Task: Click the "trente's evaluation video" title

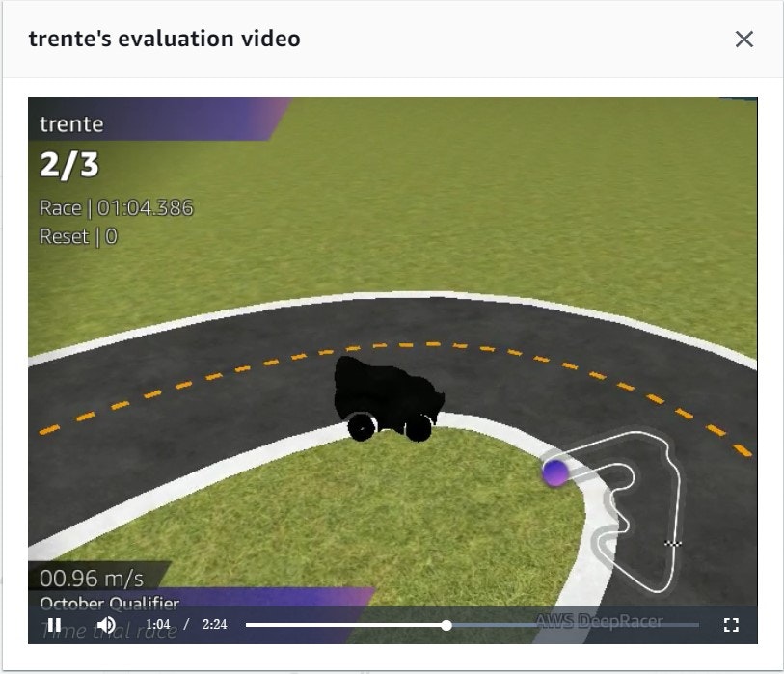Action: click(x=165, y=39)
